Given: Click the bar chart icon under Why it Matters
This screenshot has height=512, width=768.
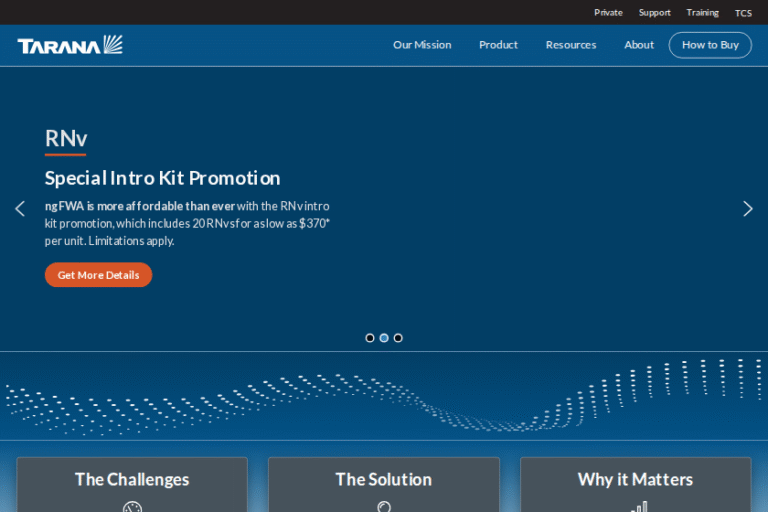Looking at the screenshot, I should click(638, 506).
